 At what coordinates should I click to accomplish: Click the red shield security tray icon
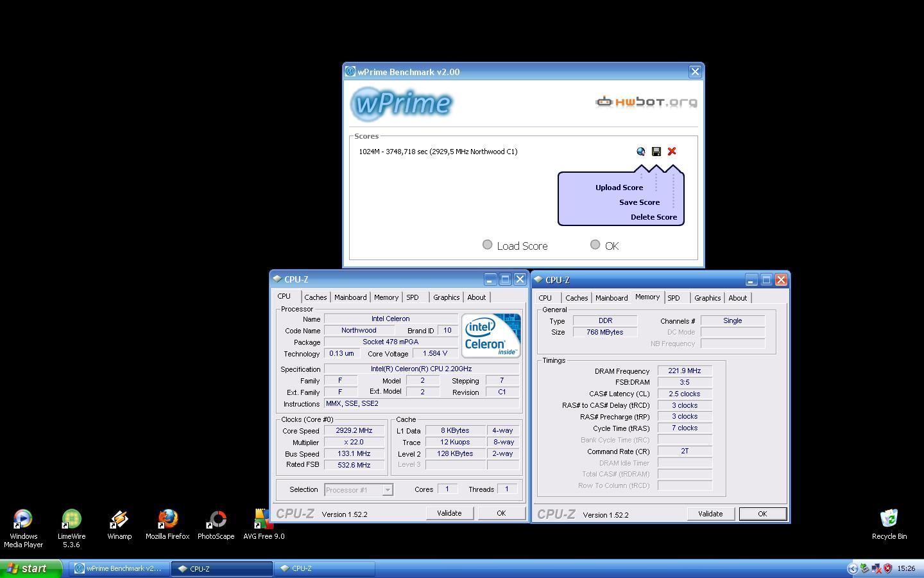888,568
